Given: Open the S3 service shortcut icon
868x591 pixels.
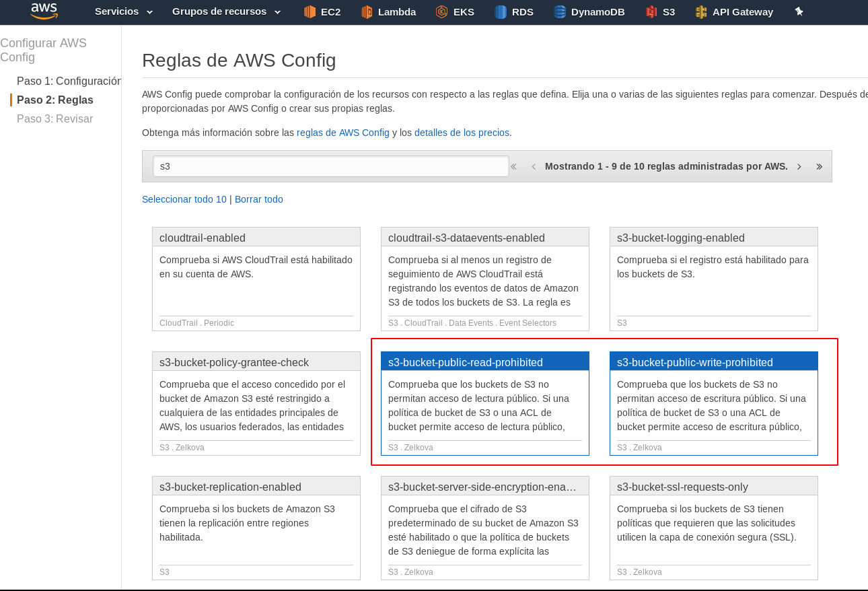Looking at the screenshot, I should [651, 11].
